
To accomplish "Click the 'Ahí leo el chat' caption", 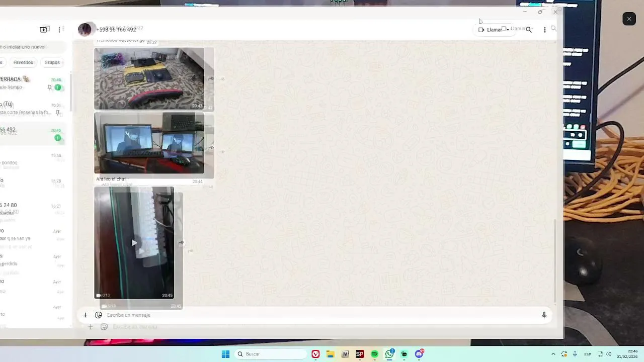I will (111, 179).
